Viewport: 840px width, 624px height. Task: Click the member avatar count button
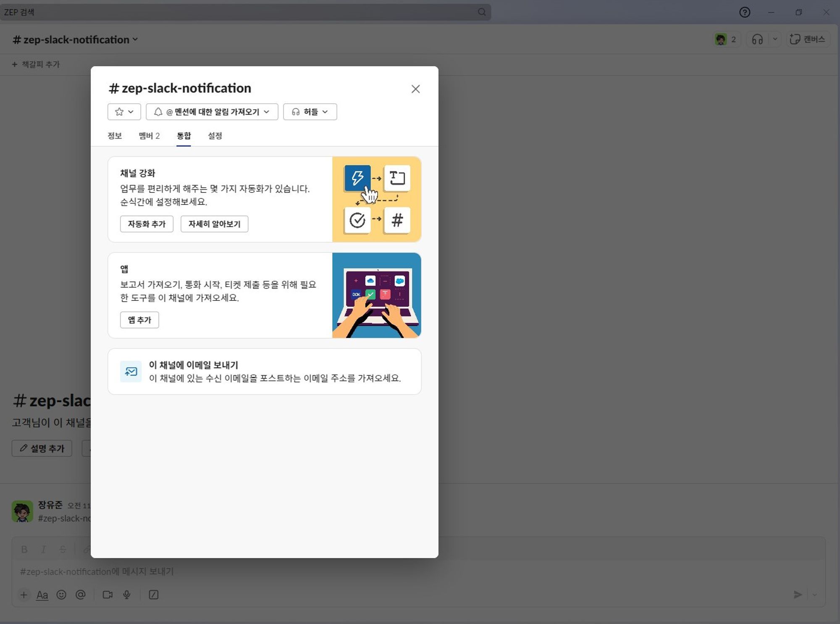pyautogui.click(x=726, y=39)
